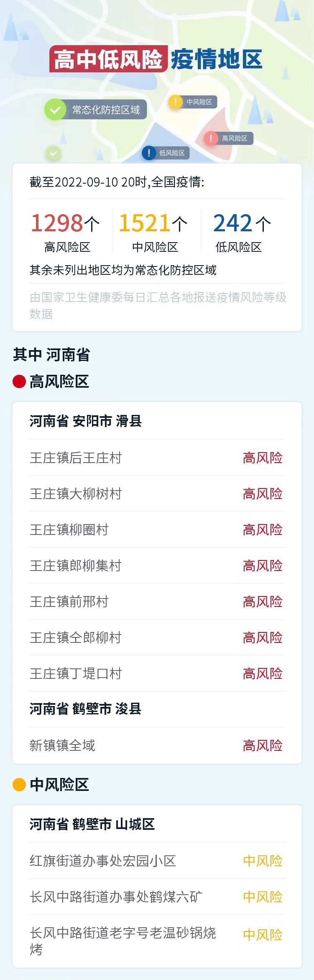Click the 河南省 鹤壁市 浚县 header

[x=86, y=709]
